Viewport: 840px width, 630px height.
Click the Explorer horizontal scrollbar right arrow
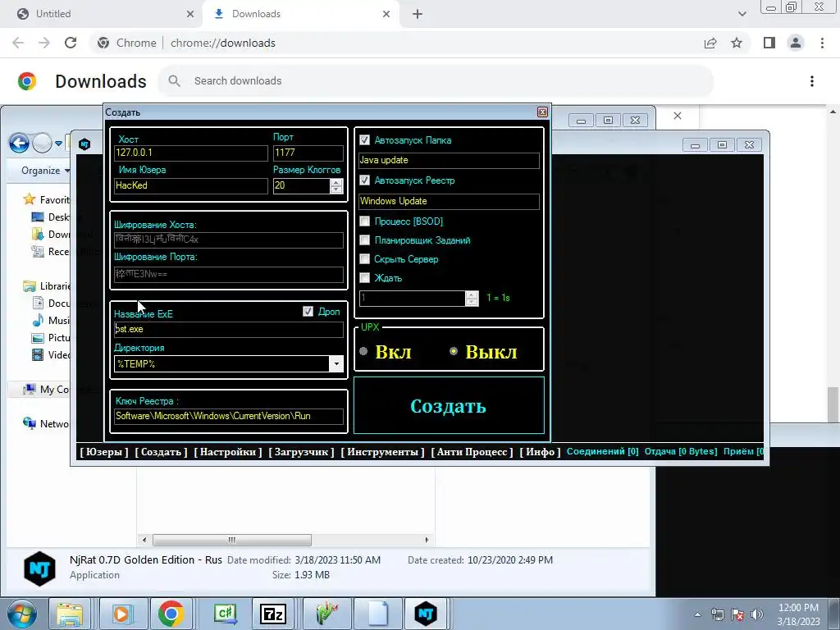coord(427,540)
